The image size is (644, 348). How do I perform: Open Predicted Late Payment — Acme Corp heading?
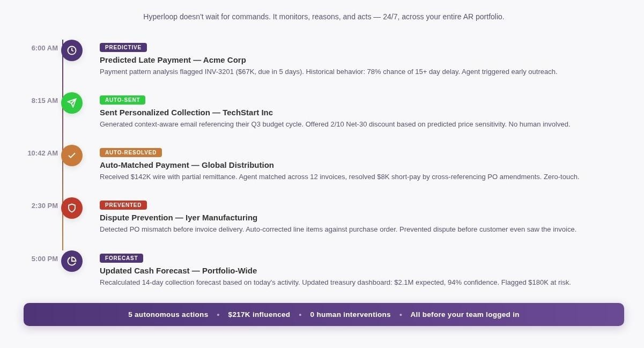click(x=173, y=60)
